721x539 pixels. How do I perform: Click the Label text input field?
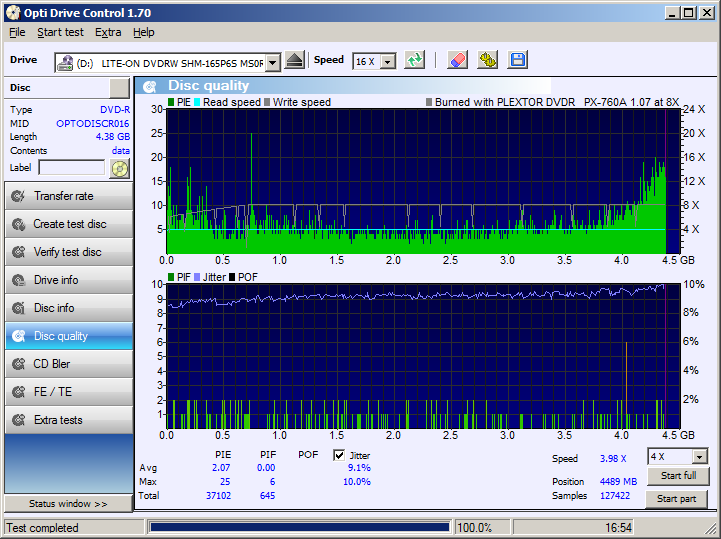click(x=72, y=168)
